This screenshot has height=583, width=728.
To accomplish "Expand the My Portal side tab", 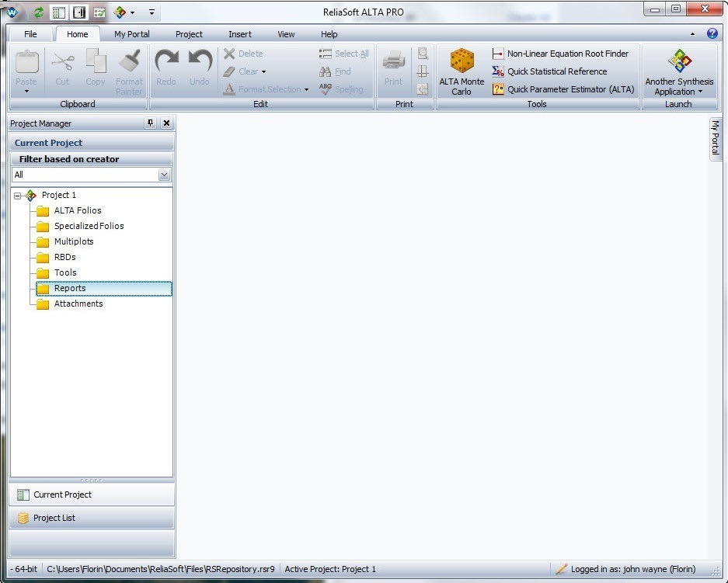I will [716, 138].
